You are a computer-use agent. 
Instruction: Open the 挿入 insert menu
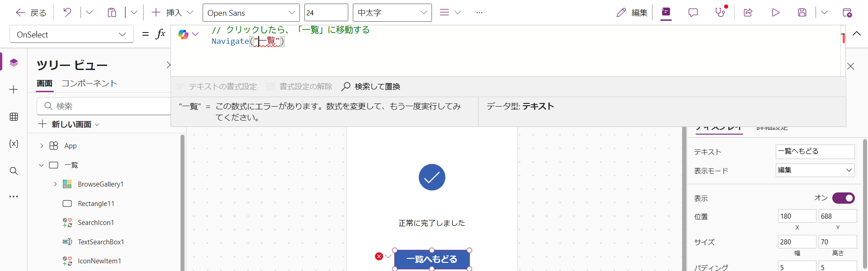[172, 13]
